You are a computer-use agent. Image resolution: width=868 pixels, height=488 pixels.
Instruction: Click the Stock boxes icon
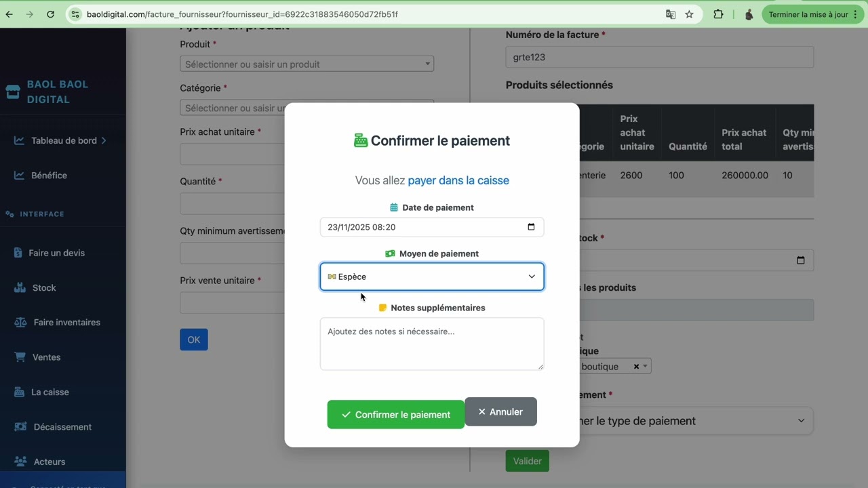20,288
